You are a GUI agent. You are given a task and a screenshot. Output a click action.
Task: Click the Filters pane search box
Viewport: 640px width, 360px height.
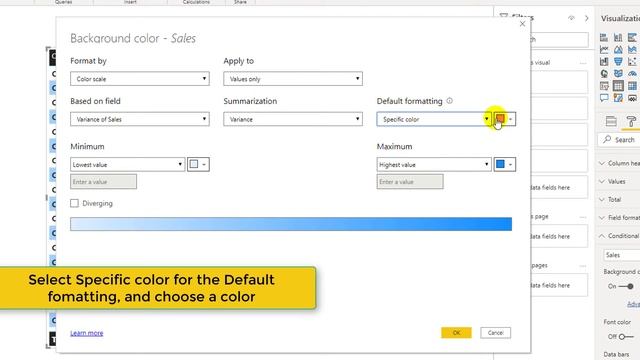pos(560,40)
